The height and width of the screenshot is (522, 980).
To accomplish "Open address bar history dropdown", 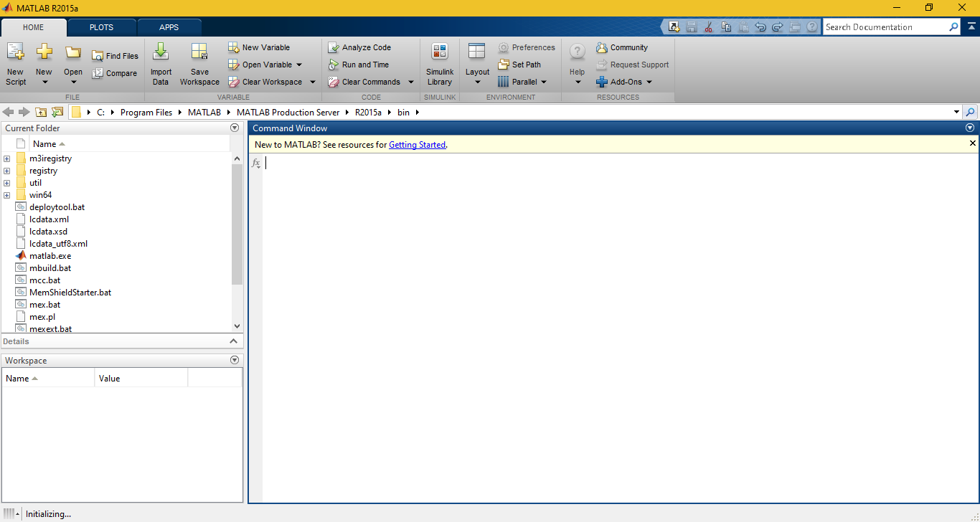I will tap(956, 112).
